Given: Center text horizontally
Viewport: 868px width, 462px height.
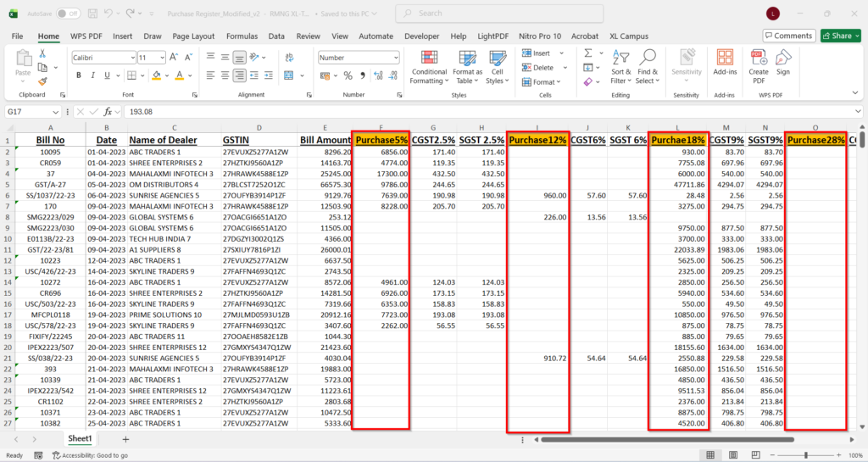Looking at the screenshot, I should (225, 75).
